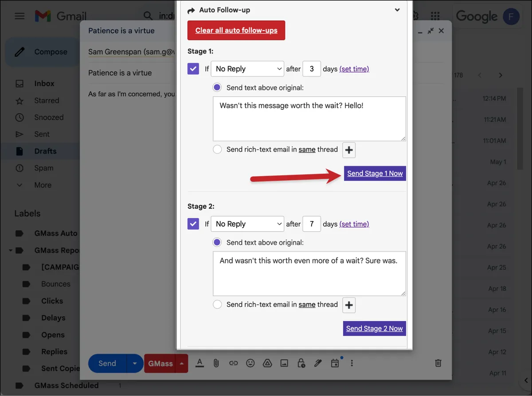Click Send Stage 1 Now button
This screenshot has width=532, height=396.
(375, 173)
